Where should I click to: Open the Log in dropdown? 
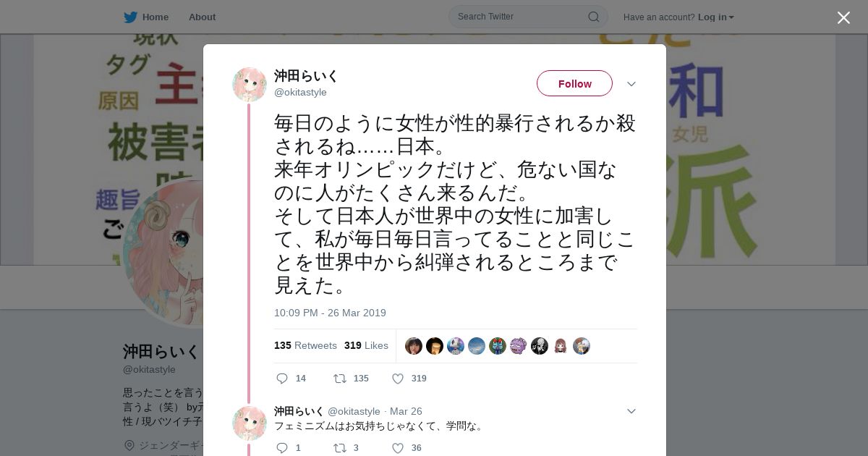tap(715, 17)
